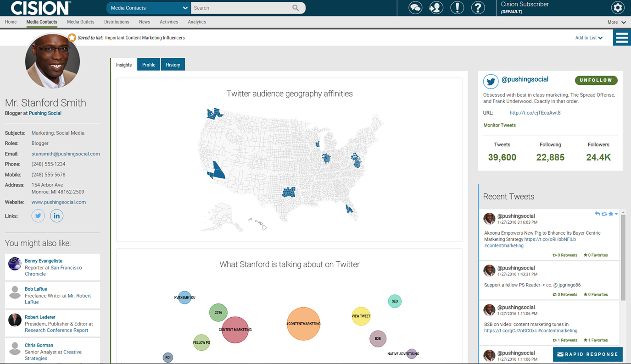This screenshot has width=631, height=364.
Task: Open the Distributions menu
Action: (117, 22)
